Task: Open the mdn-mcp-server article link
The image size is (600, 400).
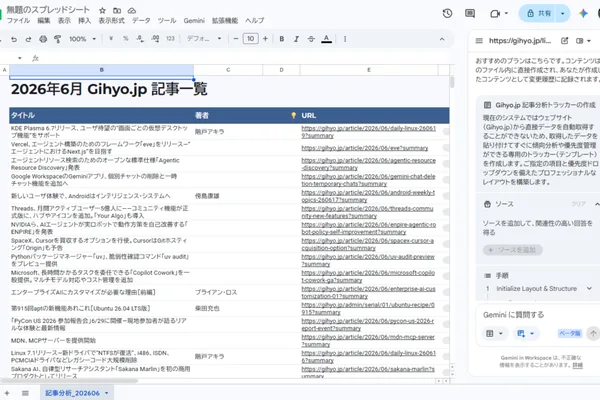Action: coord(368,341)
